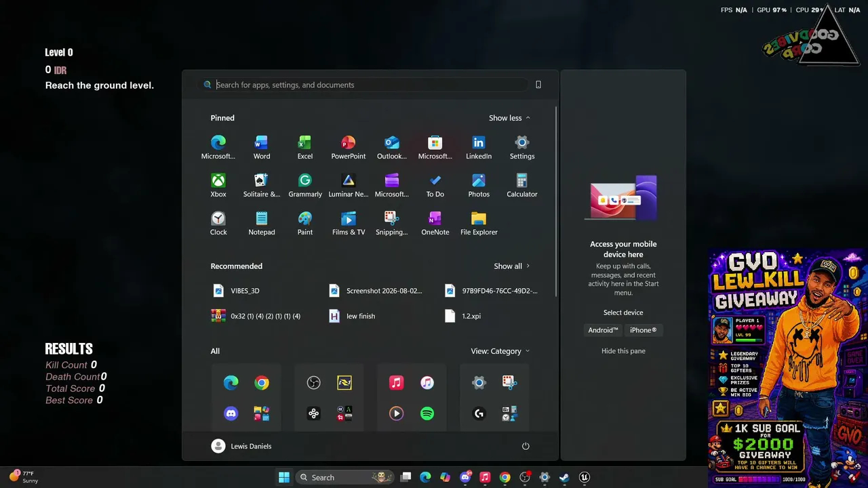Open the Steam icon on the taskbar
This screenshot has width=868, height=488.
click(564, 477)
